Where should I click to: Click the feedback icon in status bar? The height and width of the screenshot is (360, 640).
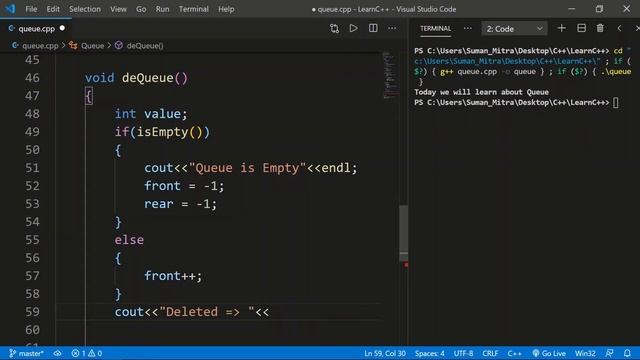(x=609, y=353)
